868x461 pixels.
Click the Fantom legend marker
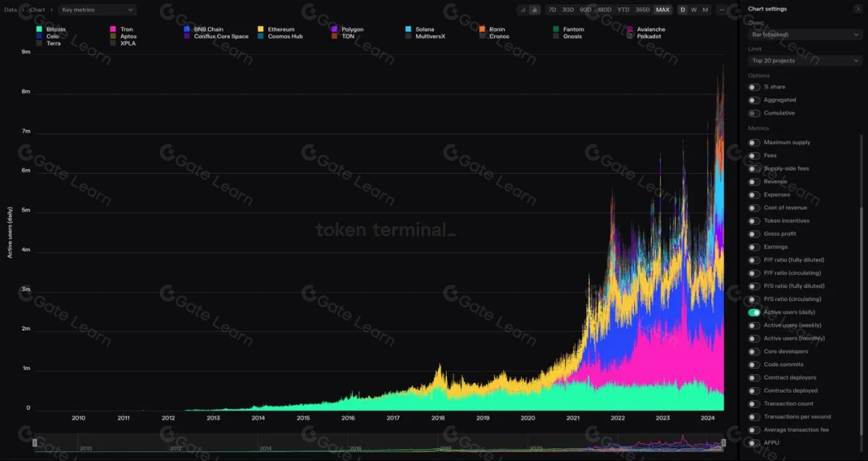coord(556,30)
